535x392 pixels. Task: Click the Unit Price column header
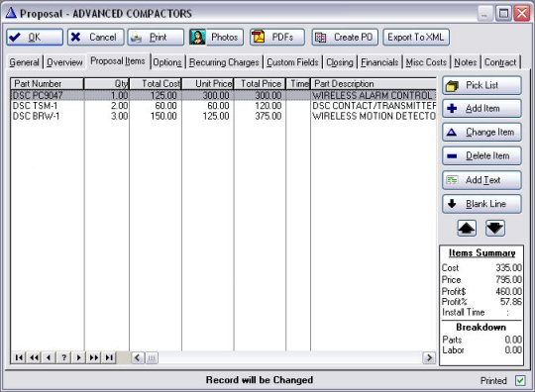click(207, 84)
